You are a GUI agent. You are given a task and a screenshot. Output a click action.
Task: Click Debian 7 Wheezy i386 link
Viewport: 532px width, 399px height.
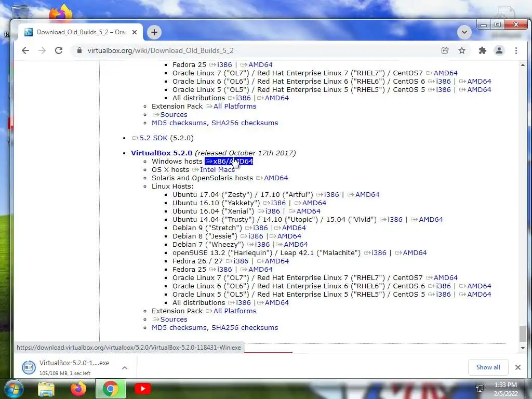point(259,244)
